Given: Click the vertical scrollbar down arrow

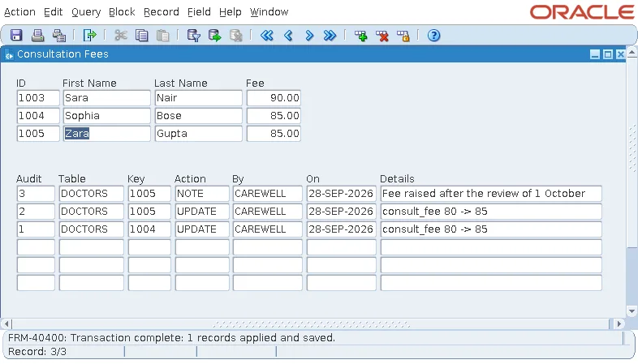Looking at the screenshot, I should coord(632,311).
